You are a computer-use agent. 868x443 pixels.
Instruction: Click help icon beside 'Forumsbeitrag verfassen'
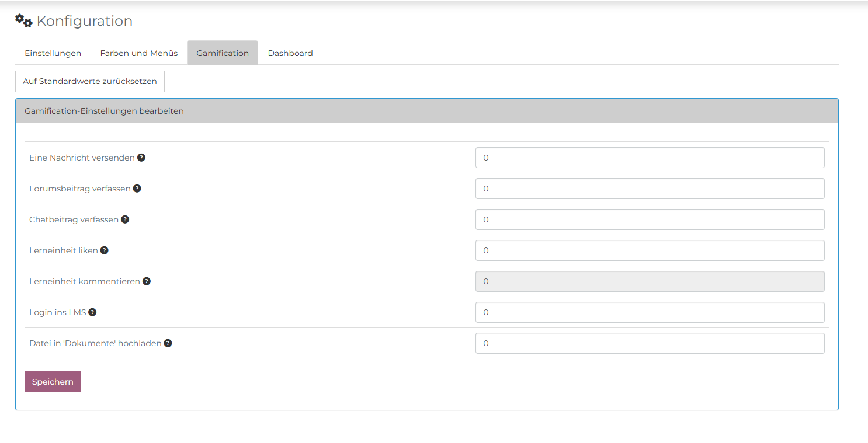(x=137, y=189)
